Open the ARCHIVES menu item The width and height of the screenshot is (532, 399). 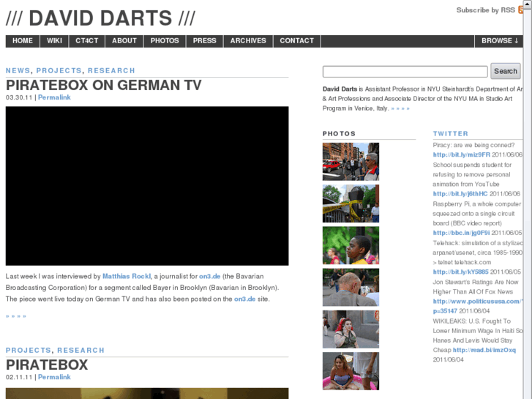[x=248, y=41]
